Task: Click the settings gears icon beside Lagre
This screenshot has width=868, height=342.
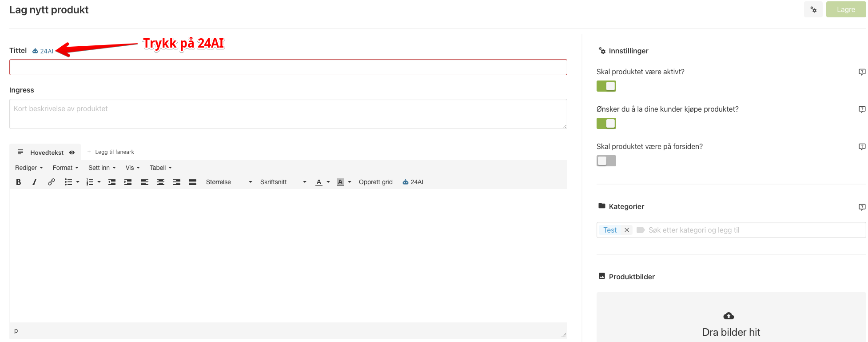Action: pos(813,9)
